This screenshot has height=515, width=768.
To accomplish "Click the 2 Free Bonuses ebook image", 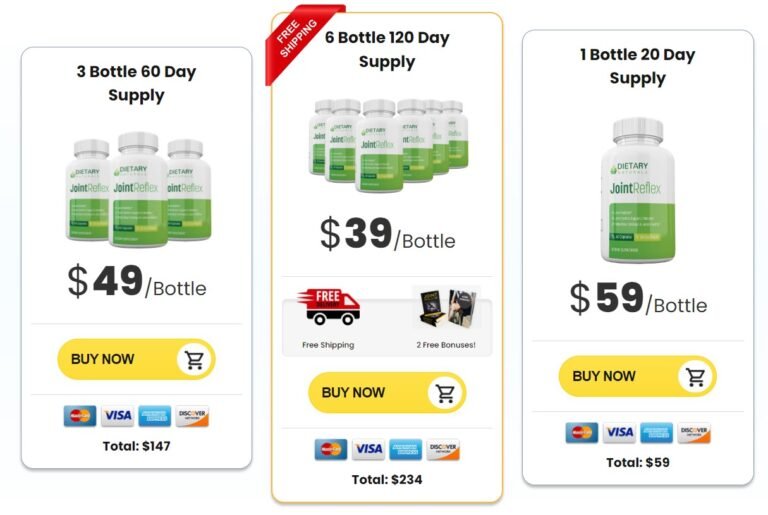I will [x=445, y=308].
